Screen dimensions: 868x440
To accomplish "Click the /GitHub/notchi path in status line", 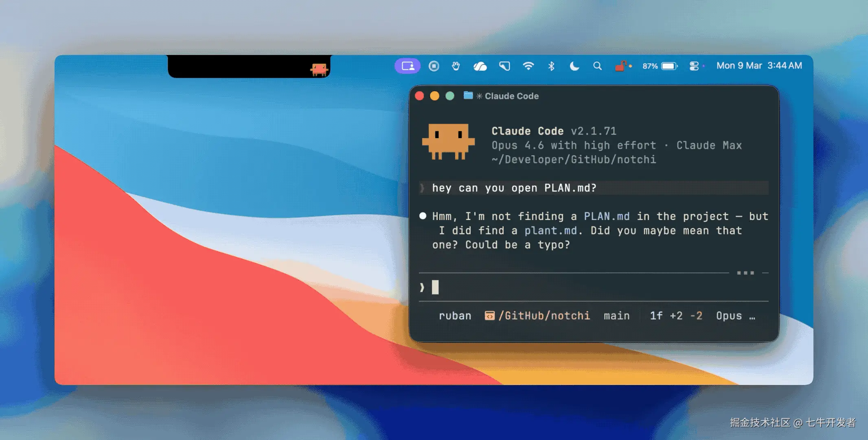I will click(x=544, y=316).
